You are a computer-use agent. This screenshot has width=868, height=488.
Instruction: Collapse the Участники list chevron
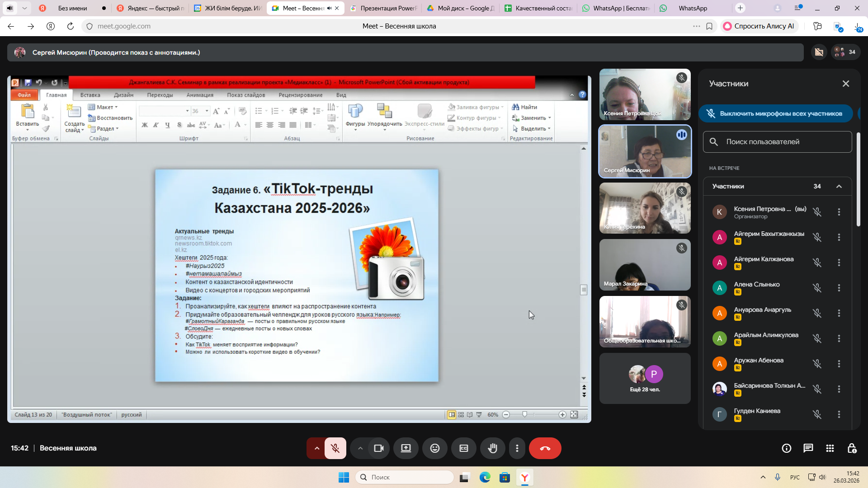pos(839,186)
